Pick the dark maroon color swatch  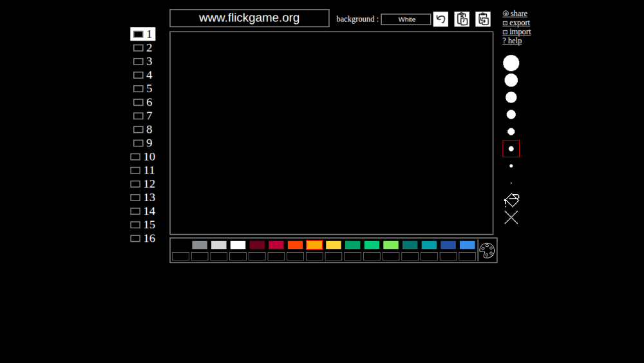click(257, 245)
